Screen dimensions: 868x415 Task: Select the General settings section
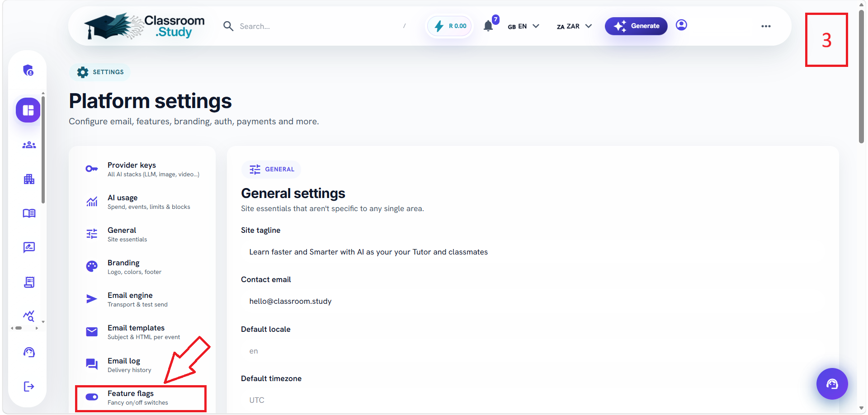click(142, 234)
